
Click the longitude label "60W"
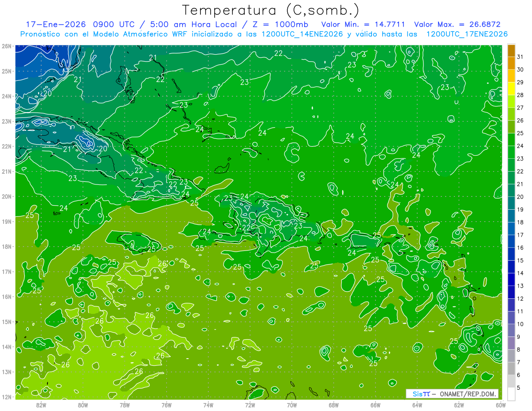pos(501,405)
